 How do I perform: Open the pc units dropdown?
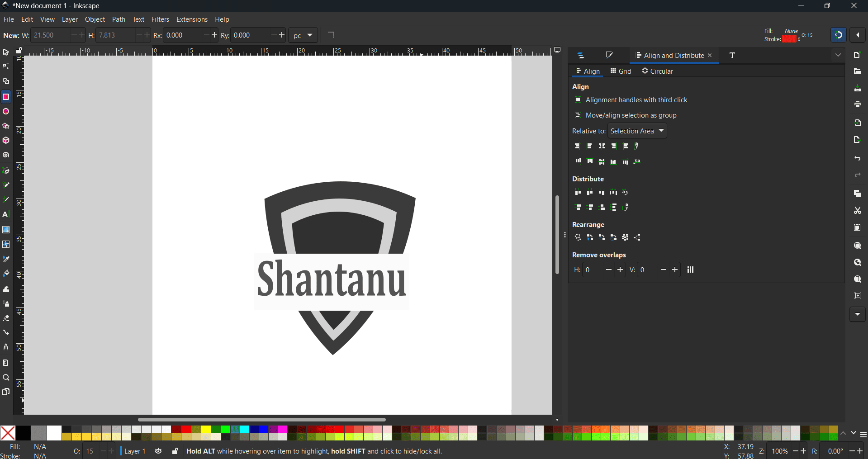(303, 35)
